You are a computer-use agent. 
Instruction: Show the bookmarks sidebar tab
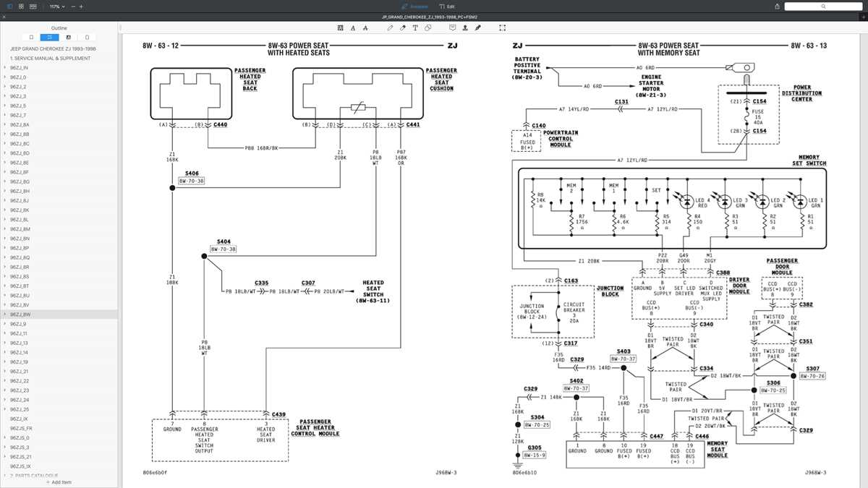[x=31, y=37]
